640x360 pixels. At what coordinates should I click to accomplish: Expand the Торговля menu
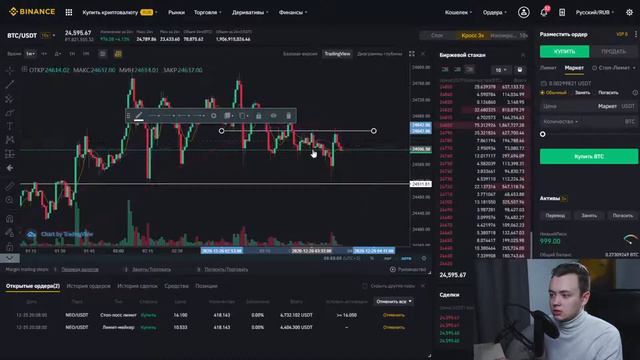207,12
